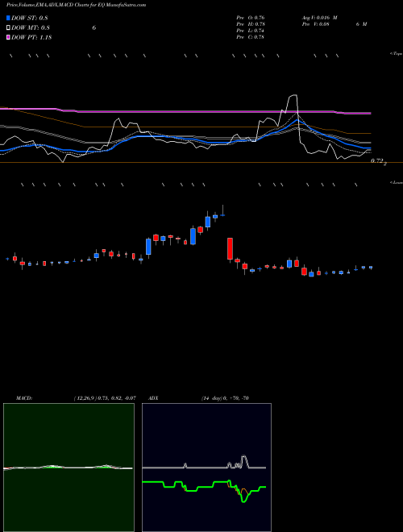The image size is (403, 532).
Task: Click the 'Pre V: 0.08' volume text
Action: 315,24
